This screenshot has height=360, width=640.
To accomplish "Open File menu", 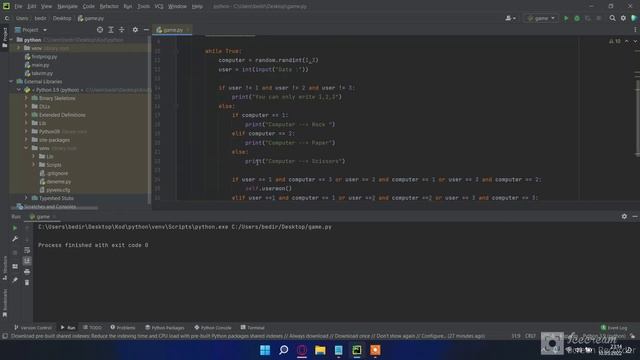I will pyautogui.click(x=18, y=7).
